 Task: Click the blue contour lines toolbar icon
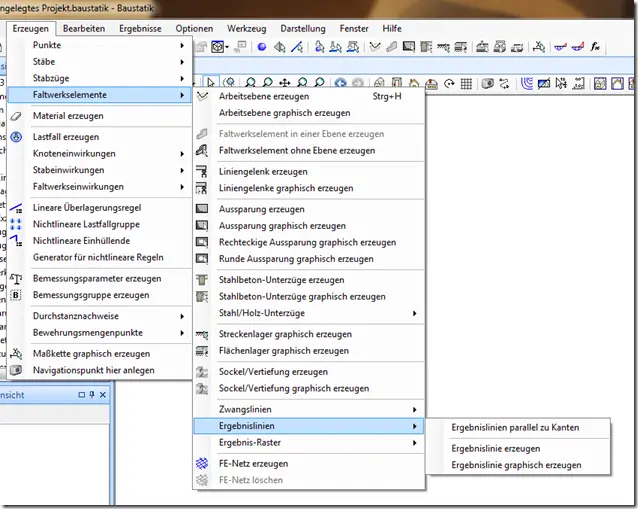click(x=527, y=84)
